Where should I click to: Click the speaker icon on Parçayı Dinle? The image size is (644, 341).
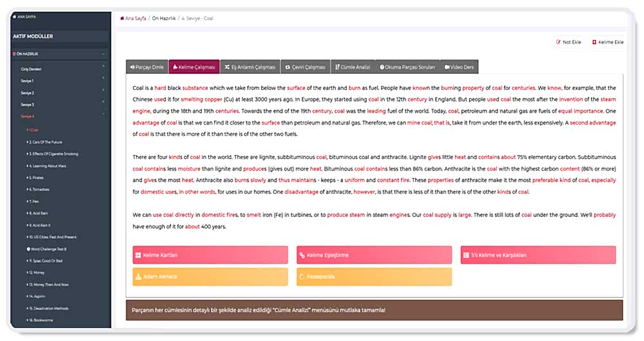pos(132,67)
